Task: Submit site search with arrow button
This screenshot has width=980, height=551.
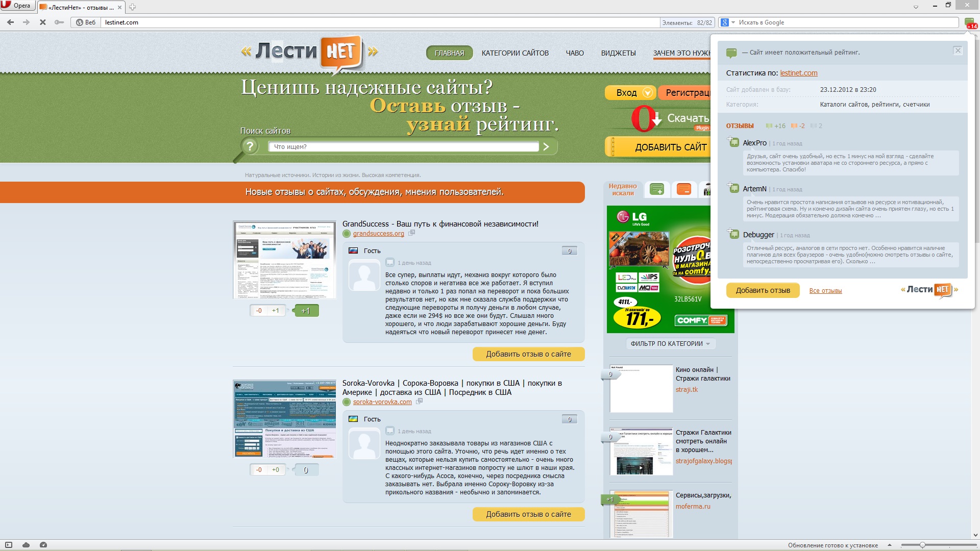Action: point(546,147)
